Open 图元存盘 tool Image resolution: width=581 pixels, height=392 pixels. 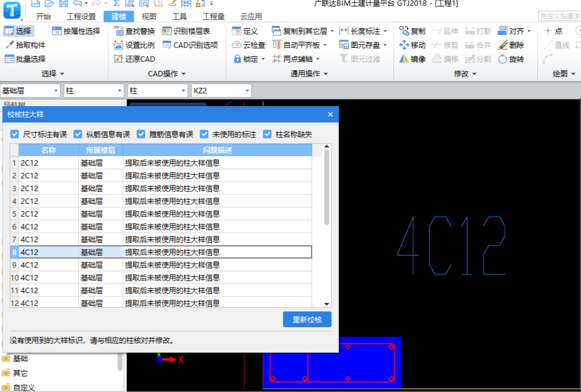tap(360, 45)
